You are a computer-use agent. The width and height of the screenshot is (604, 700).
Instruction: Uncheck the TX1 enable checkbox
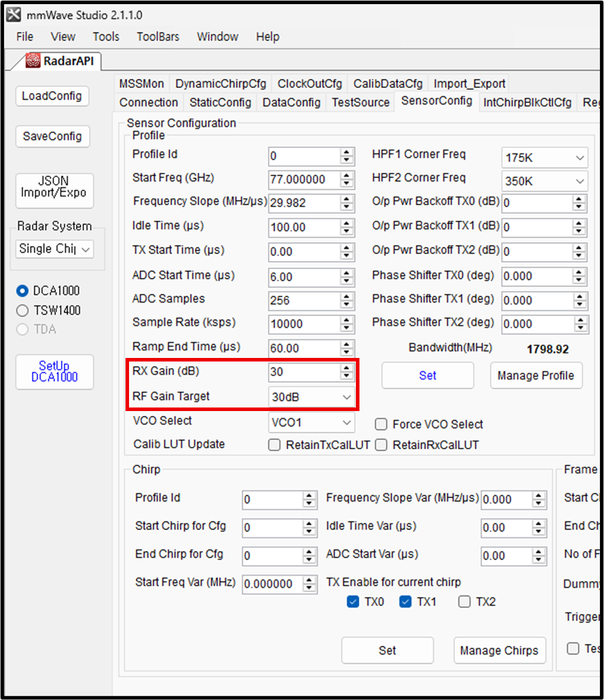(405, 602)
